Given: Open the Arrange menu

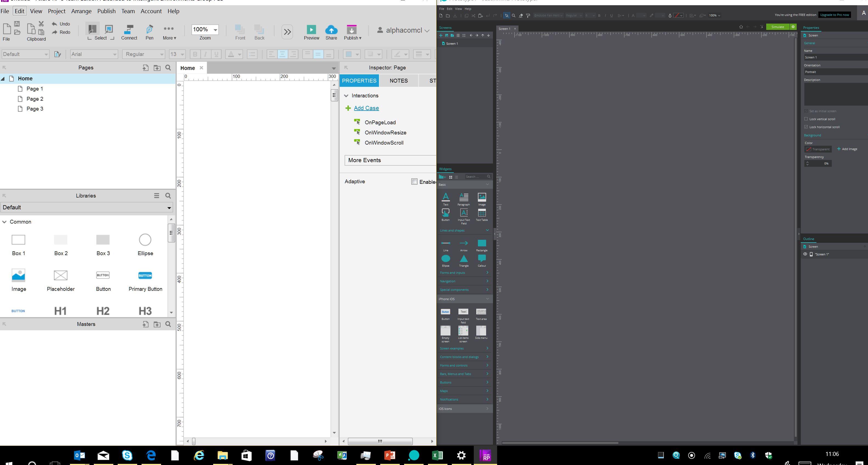Looking at the screenshot, I should pos(81,11).
